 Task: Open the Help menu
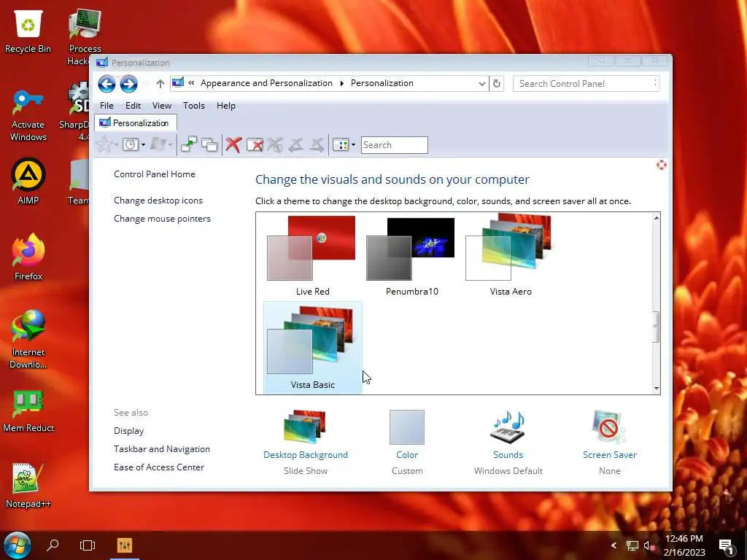(226, 106)
